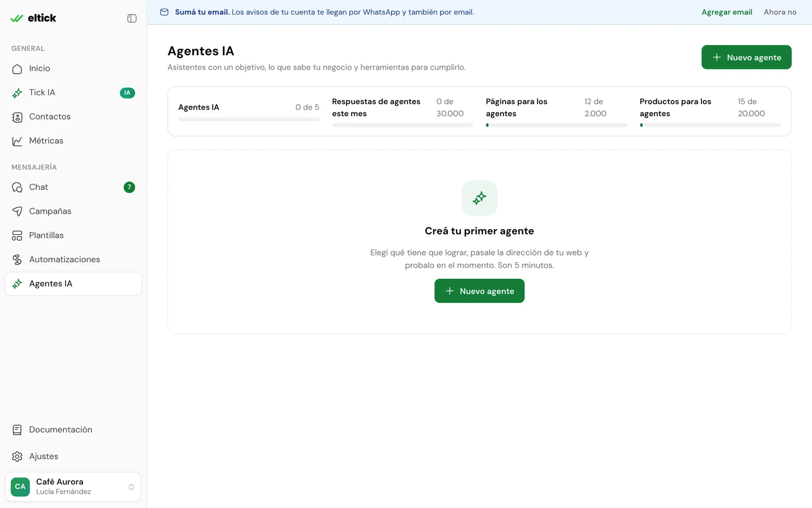Open Métricas from the sidebar
This screenshot has height=508, width=812.
pyautogui.click(x=73, y=141)
